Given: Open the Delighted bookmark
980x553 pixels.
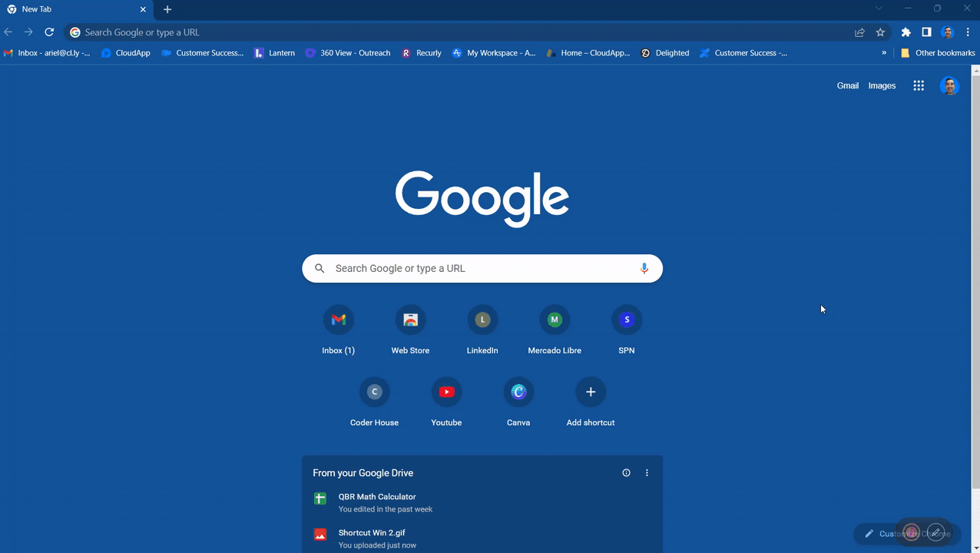Looking at the screenshot, I should pos(665,53).
